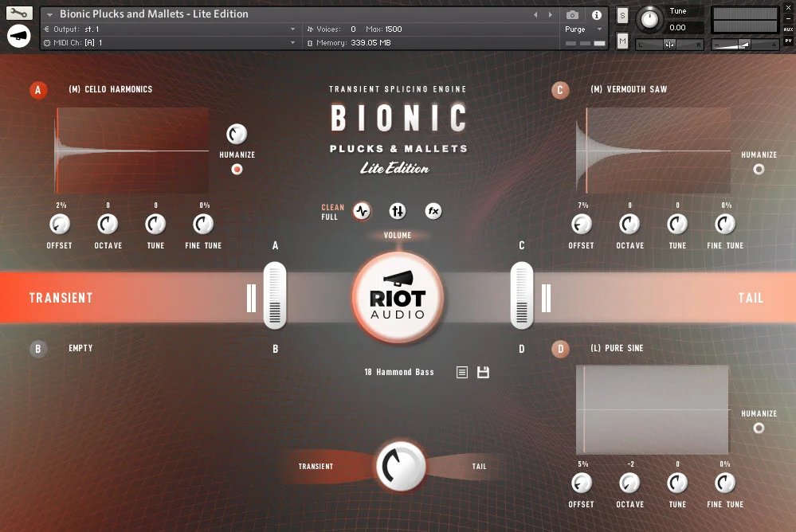Click slot C offset value 7%
This screenshot has width=796, height=532.
(x=582, y=205)
